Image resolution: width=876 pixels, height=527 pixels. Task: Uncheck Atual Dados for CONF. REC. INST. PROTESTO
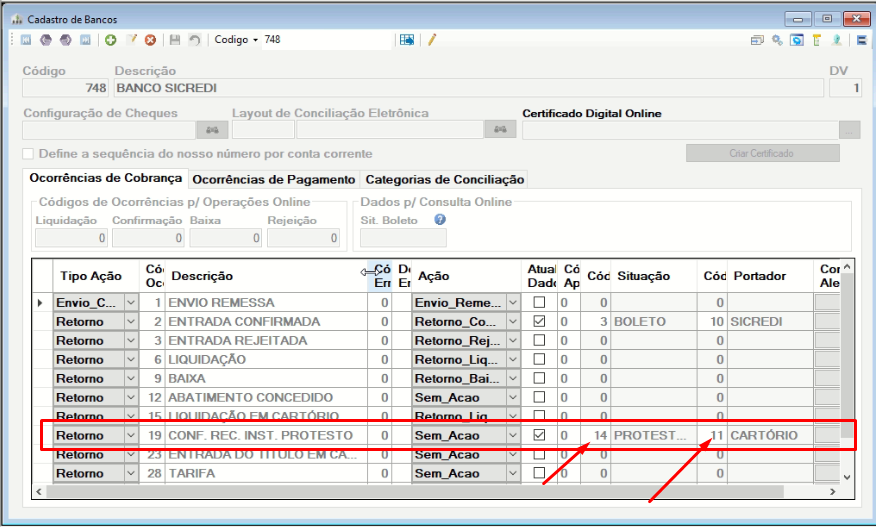point(539,435)
